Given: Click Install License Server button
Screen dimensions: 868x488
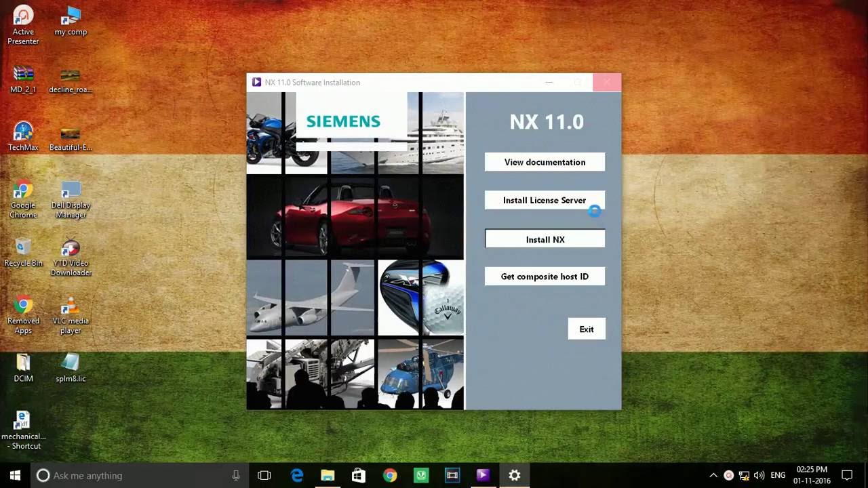Looking at the screenshot, I should tap(545, 200).
